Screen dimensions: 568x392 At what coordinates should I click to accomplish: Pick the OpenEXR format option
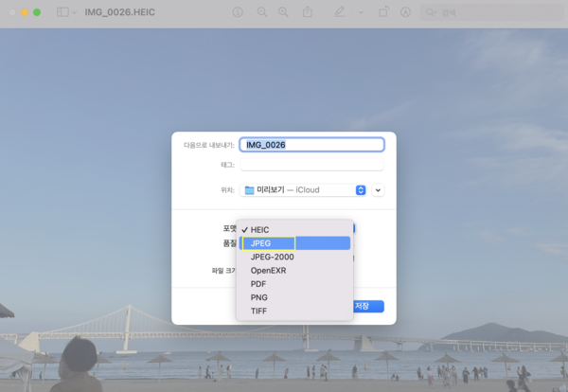click(x=294, y=270)
